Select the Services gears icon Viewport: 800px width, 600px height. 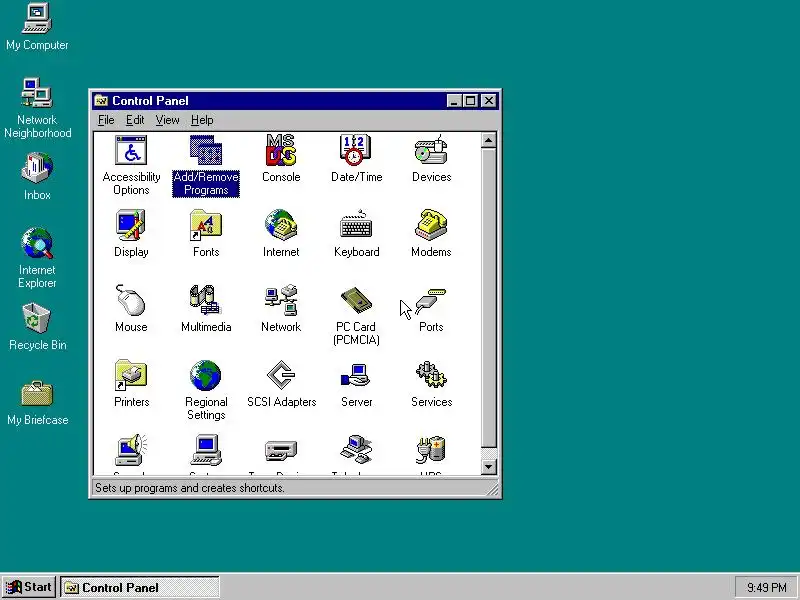click(431, 375)
